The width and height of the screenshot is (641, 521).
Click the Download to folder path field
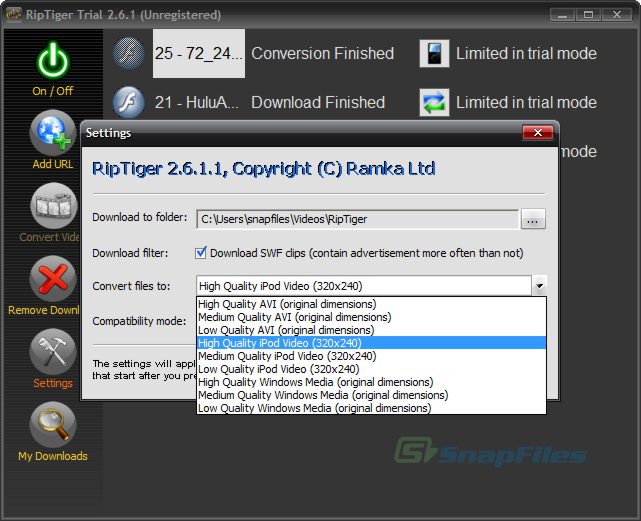point(357,219)
